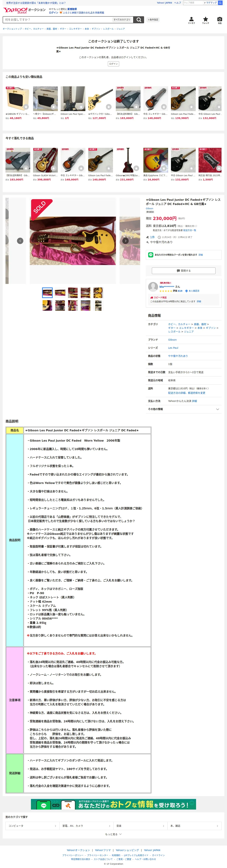Open the Yahoo!かんたん決済 詳細 link
This screenshot has width=227, height=868.
(194, 401)
